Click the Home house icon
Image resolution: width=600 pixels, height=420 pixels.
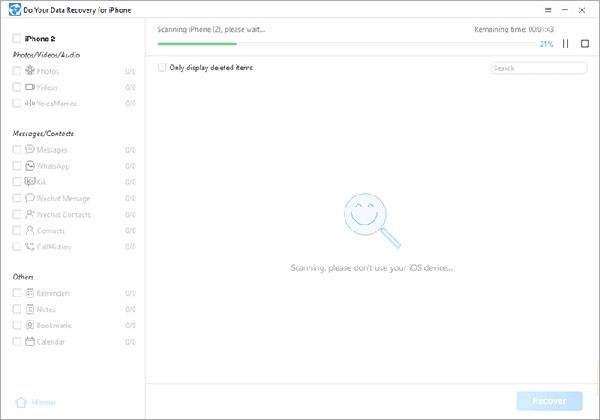(x=21, y=402)
